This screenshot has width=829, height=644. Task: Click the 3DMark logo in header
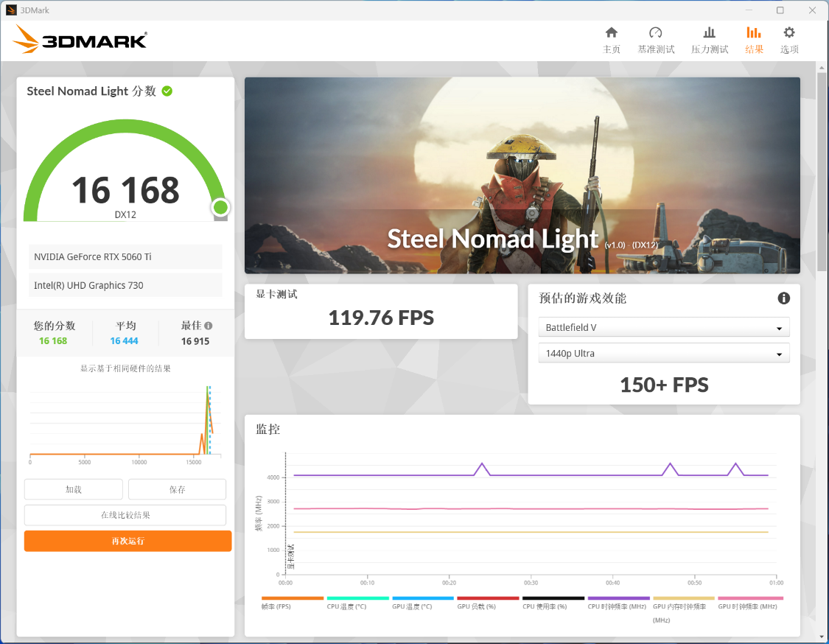tap(80, 40)
